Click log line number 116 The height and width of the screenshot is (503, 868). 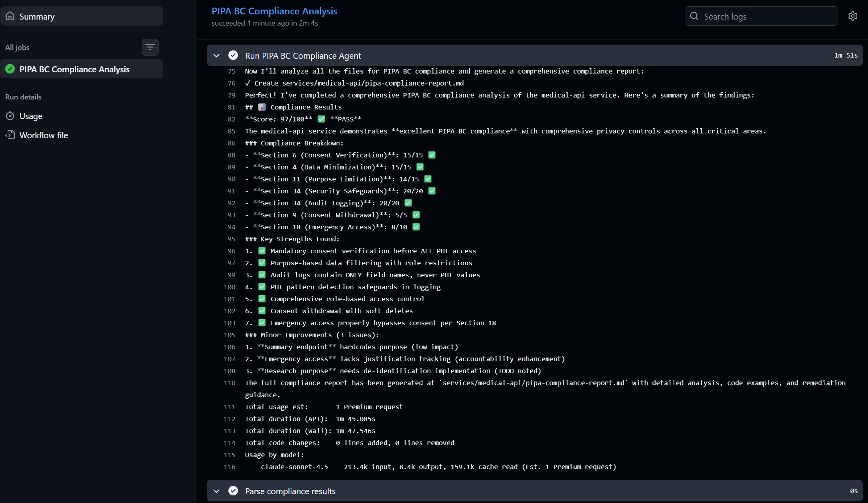point(230,467)
